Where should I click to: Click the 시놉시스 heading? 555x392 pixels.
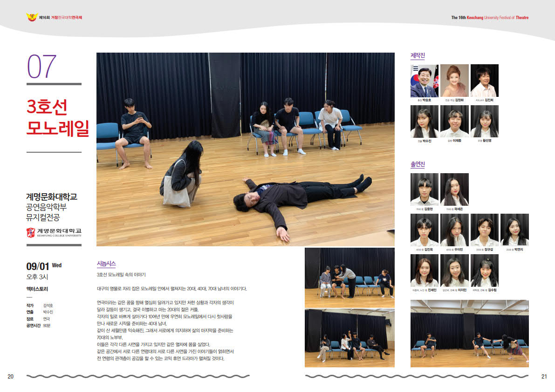tap(106, 264)
